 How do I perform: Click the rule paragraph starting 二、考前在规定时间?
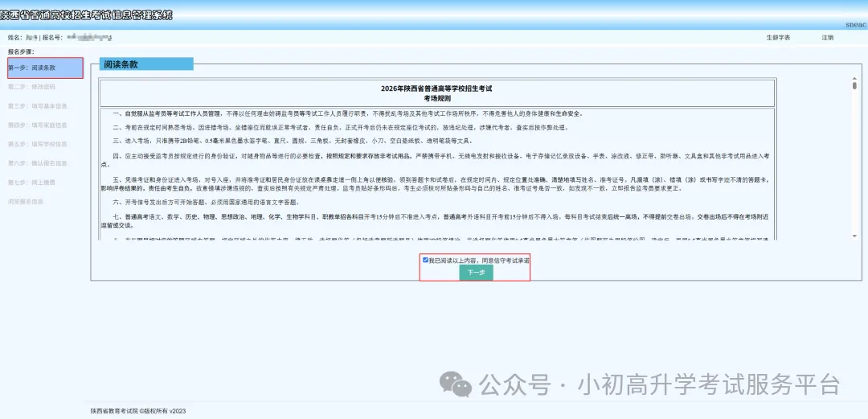click(x=341, y=128)
